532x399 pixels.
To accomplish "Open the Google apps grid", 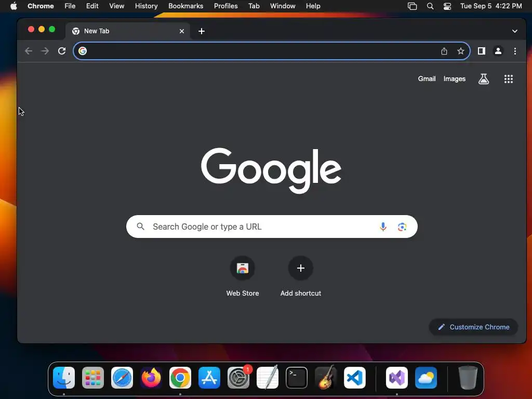I will tap(508, 79).
